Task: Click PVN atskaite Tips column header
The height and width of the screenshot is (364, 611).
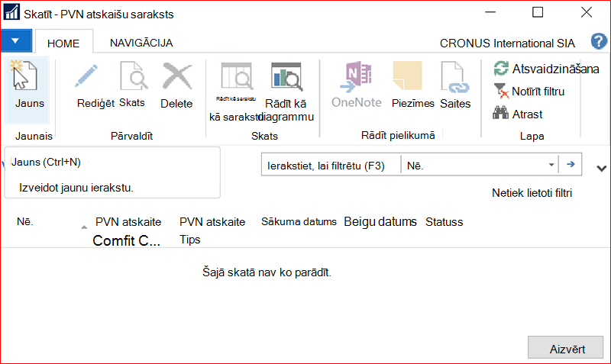Action: pyautogui.click(x=212, y=230)
